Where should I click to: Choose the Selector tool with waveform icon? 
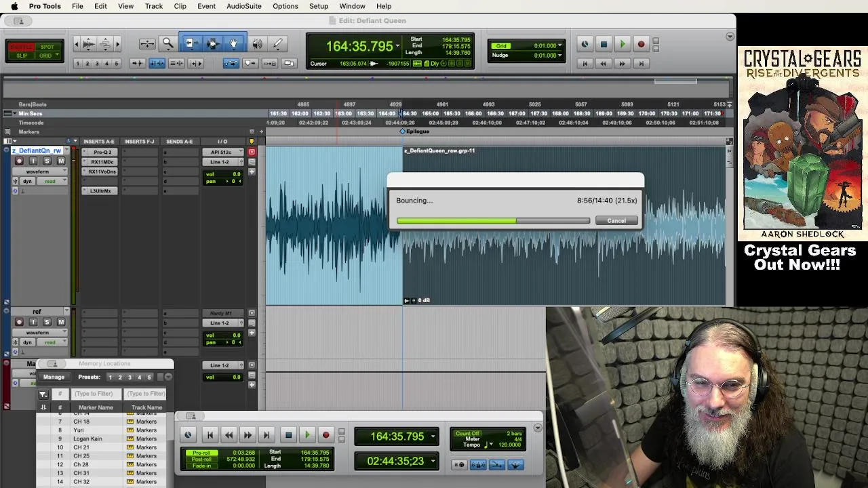click(212, 44)
